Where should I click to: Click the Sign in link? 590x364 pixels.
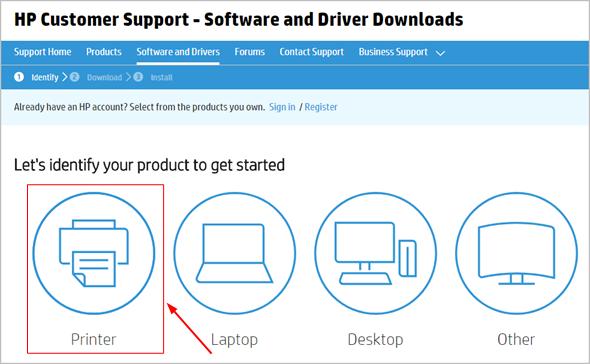[x=282, y=107]
